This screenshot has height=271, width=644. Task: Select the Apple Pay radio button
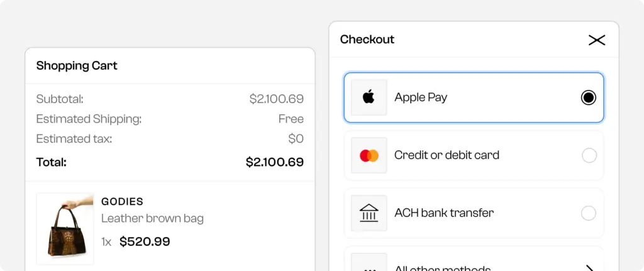click(588, 97)
